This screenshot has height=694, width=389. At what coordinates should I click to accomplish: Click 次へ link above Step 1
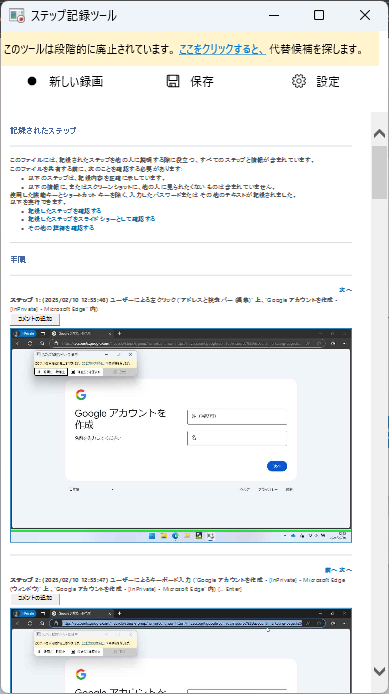coord(345,290)
